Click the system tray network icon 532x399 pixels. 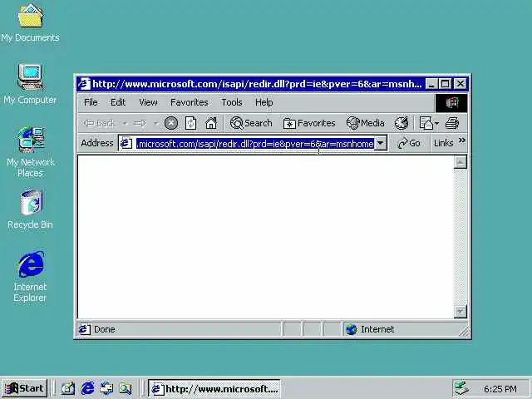click(461, 388)
